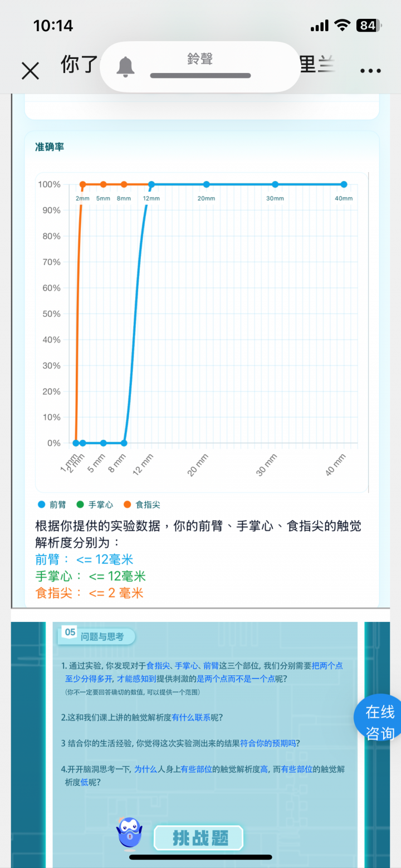401x868 pixels.
Task: Tap the blue 30mm data point
Action: [x=275, y=184]
